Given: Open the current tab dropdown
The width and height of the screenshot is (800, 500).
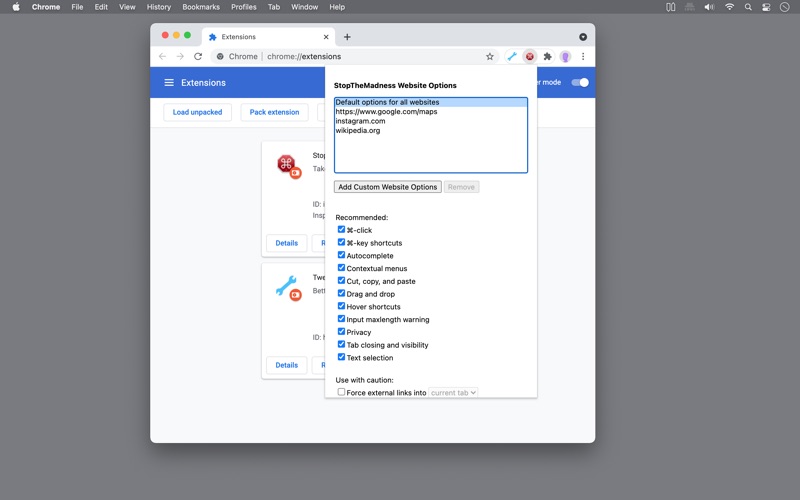Looking at the screenshot, I should (x=453, y=392).
